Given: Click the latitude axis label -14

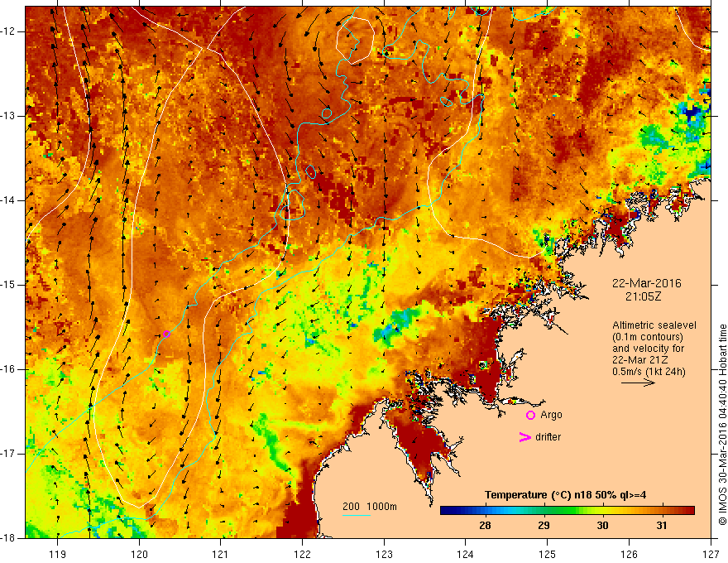Looking at the screenshot, I should pos(8,200).
